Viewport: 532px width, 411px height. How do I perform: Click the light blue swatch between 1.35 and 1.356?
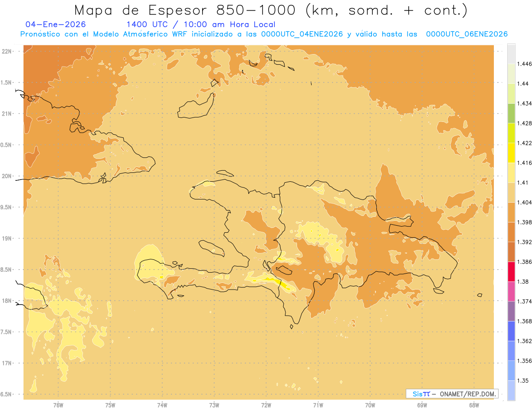[x=511, y=371]
